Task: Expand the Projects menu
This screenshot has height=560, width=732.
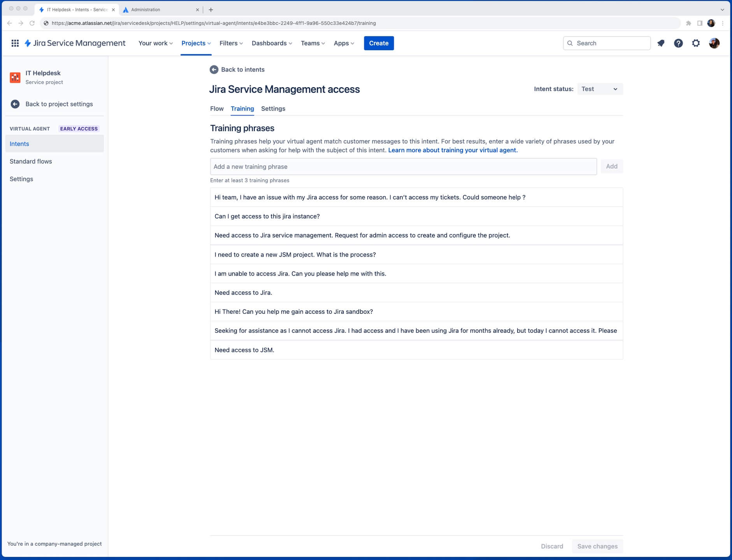Action: [196, 43]
